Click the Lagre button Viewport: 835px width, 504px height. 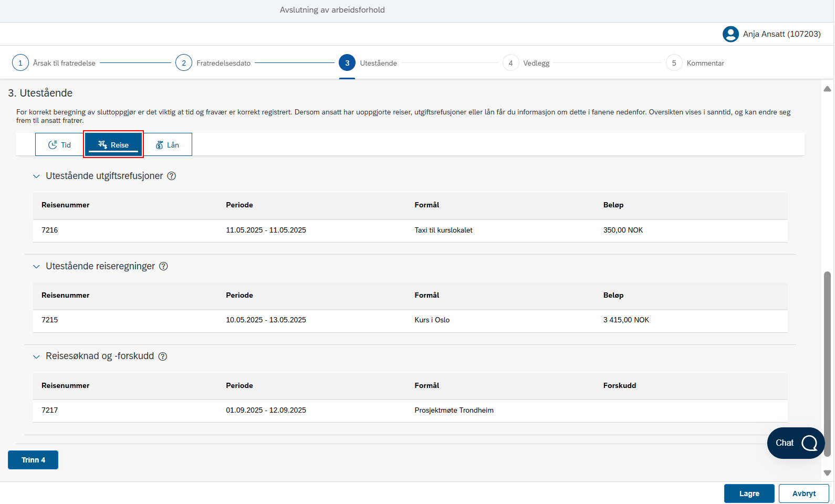point(749,493)
